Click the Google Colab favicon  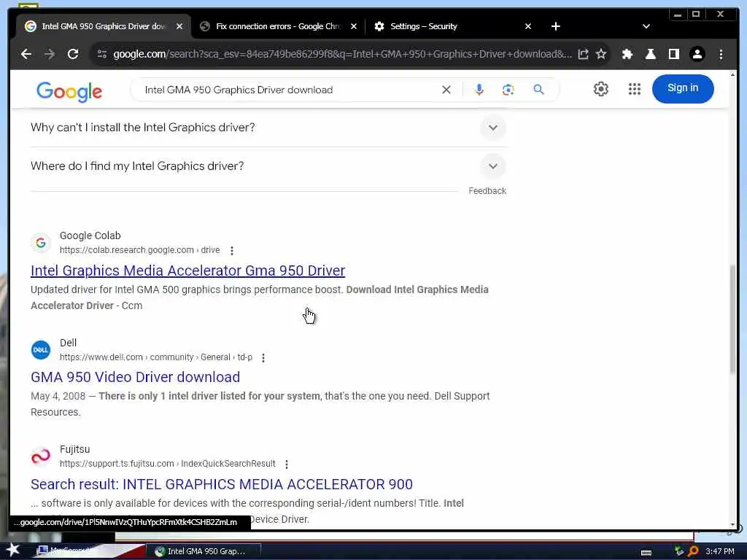coord(41,243)
